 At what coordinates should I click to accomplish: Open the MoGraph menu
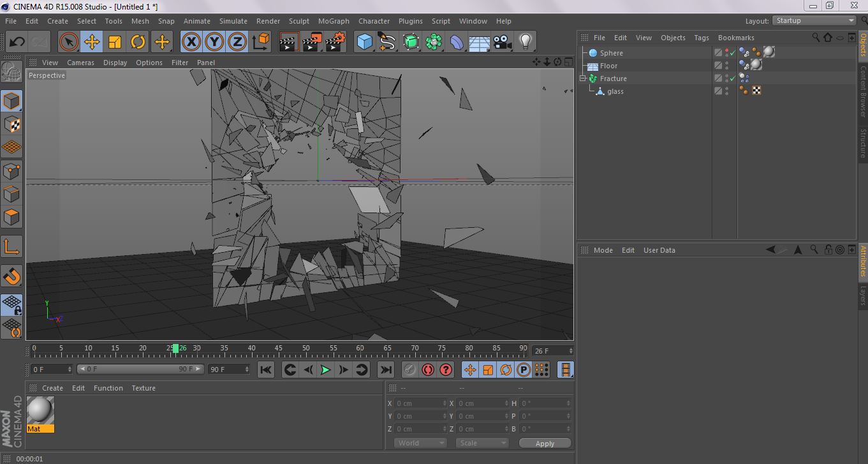tap(334, 21)
